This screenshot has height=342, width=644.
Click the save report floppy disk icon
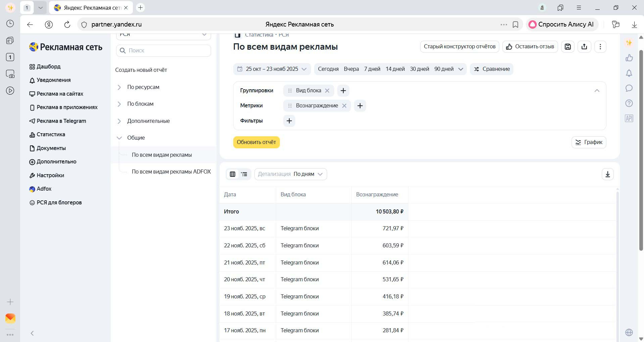tap(568, 47)
